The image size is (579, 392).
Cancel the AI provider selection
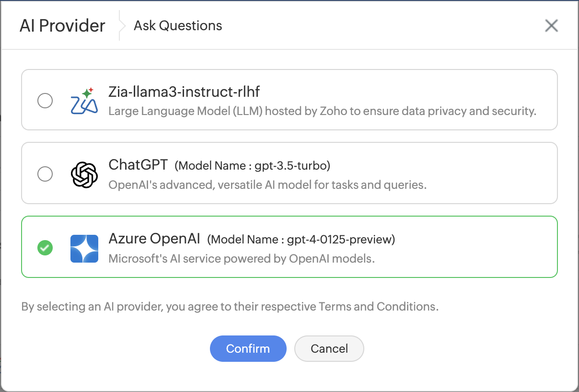tap(329, 348)
